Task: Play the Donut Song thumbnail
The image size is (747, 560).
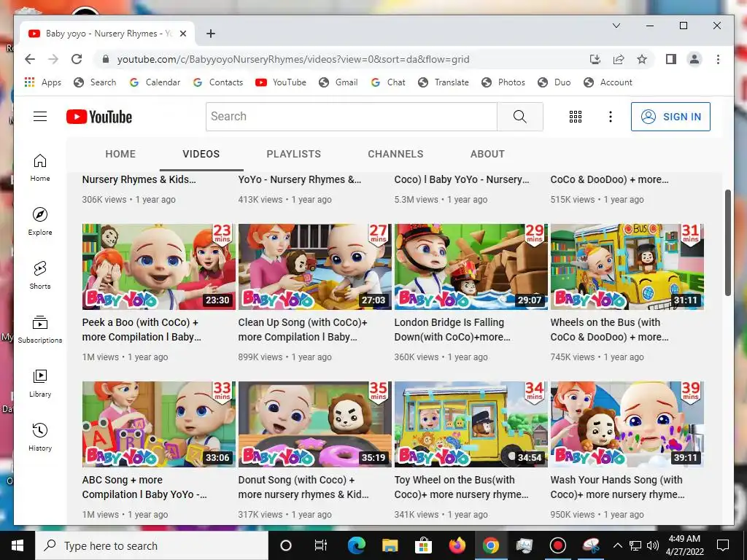Action: coord(315,424)
